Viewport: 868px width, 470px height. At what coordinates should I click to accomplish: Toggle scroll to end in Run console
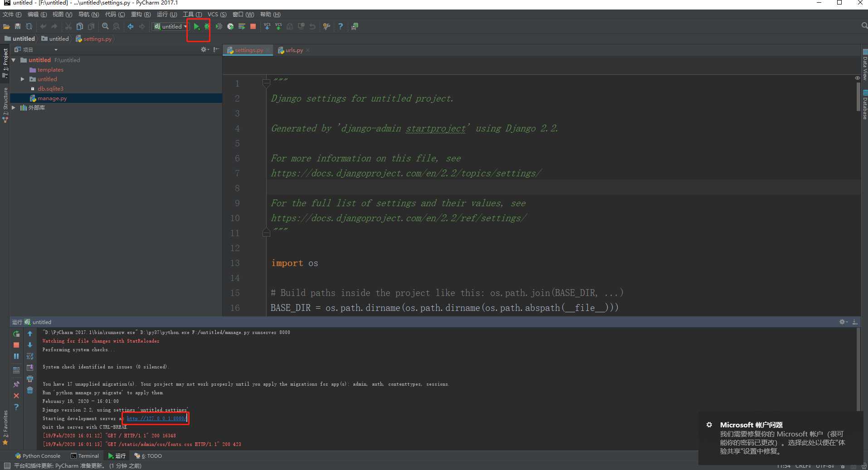point(30,368)
